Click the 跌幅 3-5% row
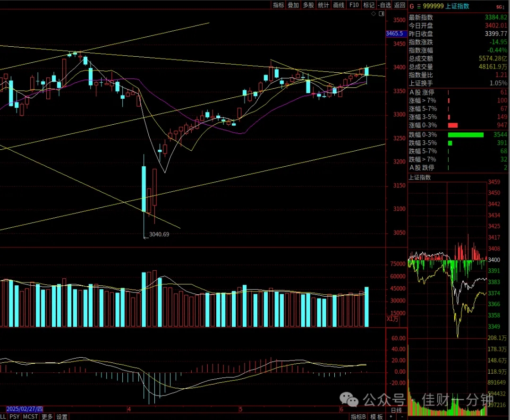Viewport: 510px width, 420px height. tap(458, 143)
